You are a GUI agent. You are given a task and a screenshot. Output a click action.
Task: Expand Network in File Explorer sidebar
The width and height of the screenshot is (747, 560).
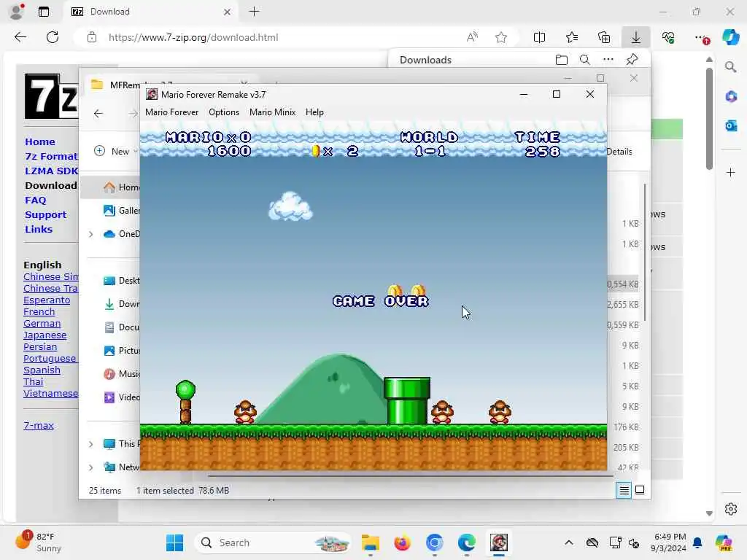click(90, 467)
